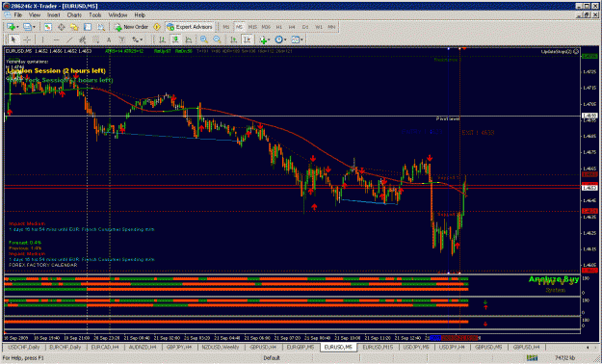Open the Templates dropdown
The width and height of the screenshot is (602, 364).
[x=298, y=39]
